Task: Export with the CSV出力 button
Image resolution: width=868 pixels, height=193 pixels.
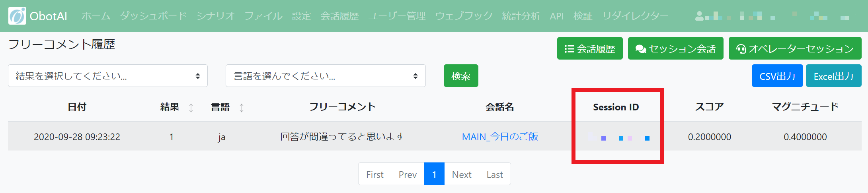Action: (777, 76)
